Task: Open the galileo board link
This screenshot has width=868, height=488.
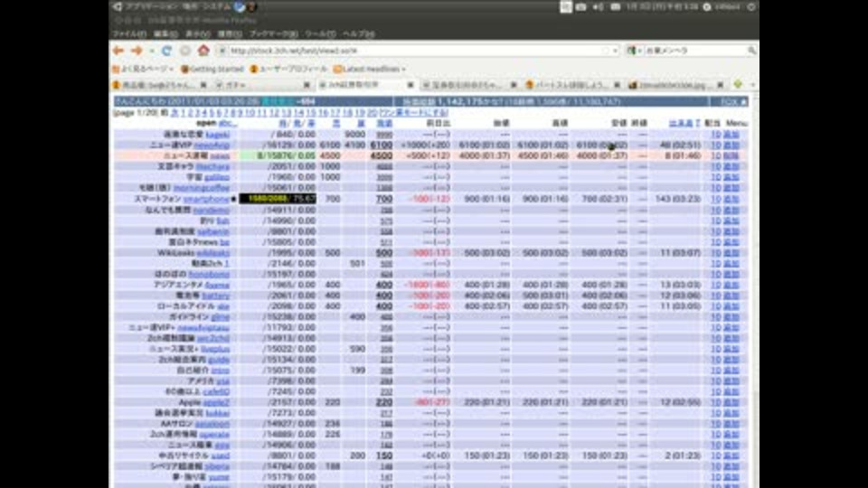Action: [x=216, y=177]
